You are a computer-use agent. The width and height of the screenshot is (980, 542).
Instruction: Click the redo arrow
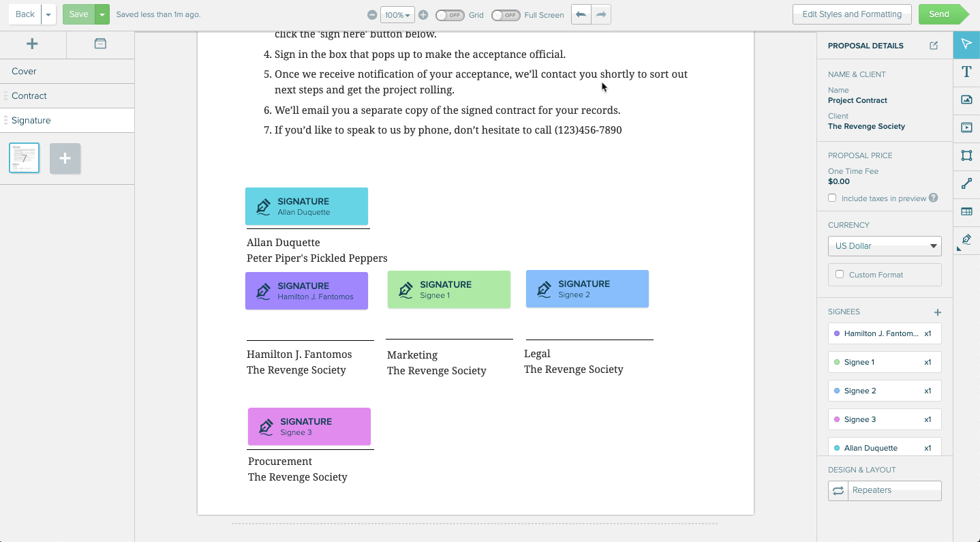point(601,14)
